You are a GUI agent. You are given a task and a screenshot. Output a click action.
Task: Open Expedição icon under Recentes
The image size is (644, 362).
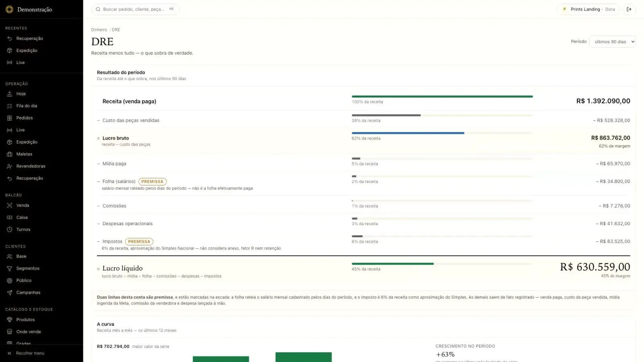tap(10, 51)
